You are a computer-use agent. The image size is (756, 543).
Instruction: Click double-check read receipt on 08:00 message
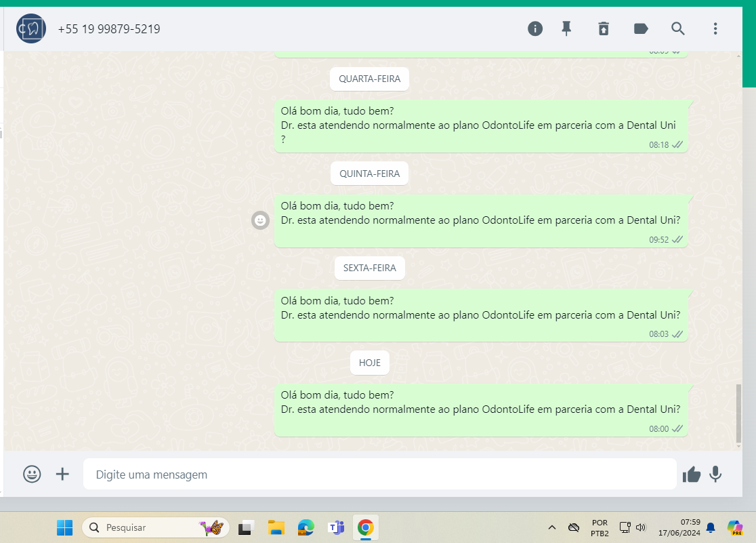point(677,428)
